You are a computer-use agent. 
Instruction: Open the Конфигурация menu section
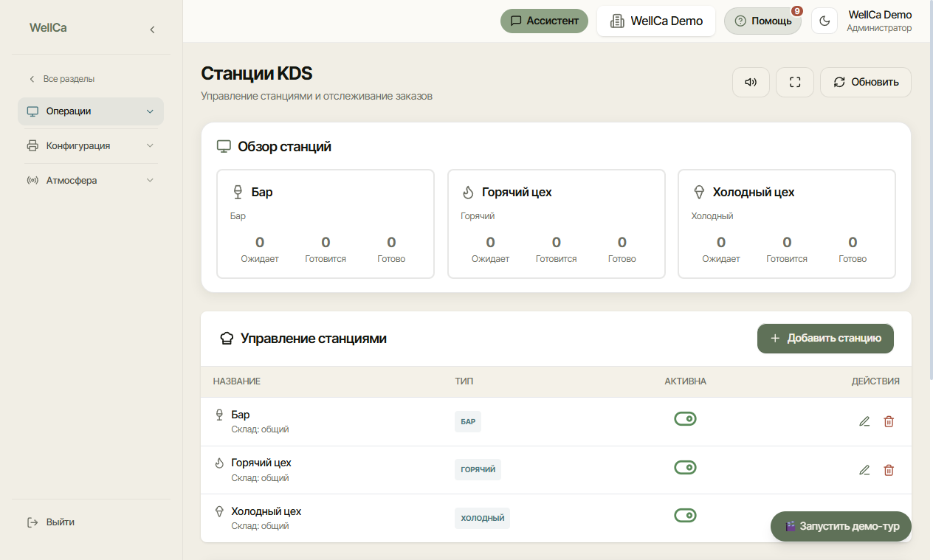click(91, 145)
